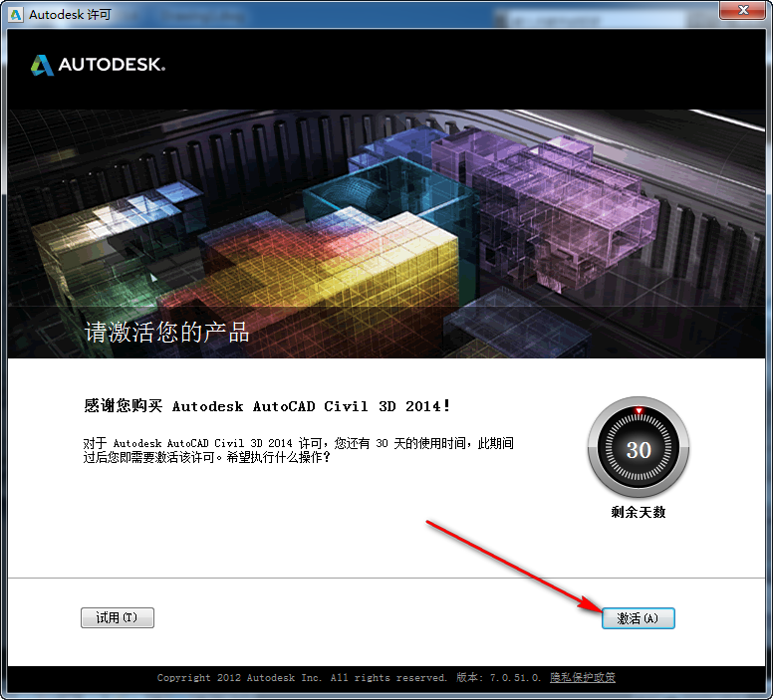The width and height of the screenshot is (773, 700).
Task: Click the 请激活您的产品 heading text
Action: pyautogui.click(x=166, y=332)
